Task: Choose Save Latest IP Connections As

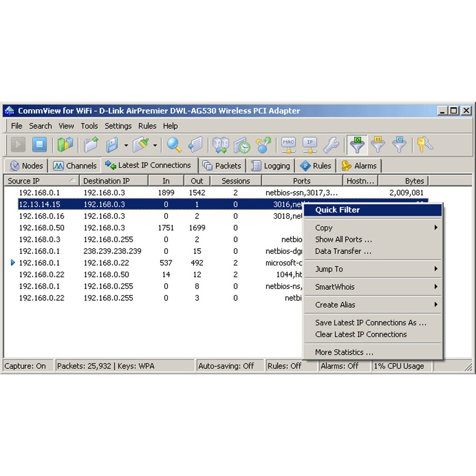Action: pos(373,322)
